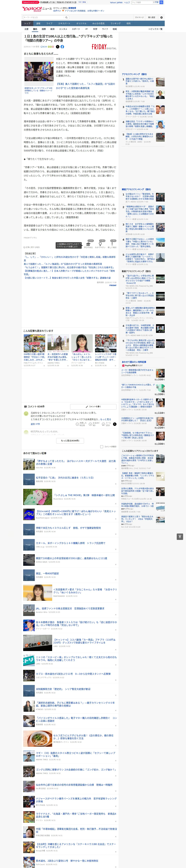186x868 pixels.
Task: Open the エキスパート navigation tab
Action: [x=64, y=23]
